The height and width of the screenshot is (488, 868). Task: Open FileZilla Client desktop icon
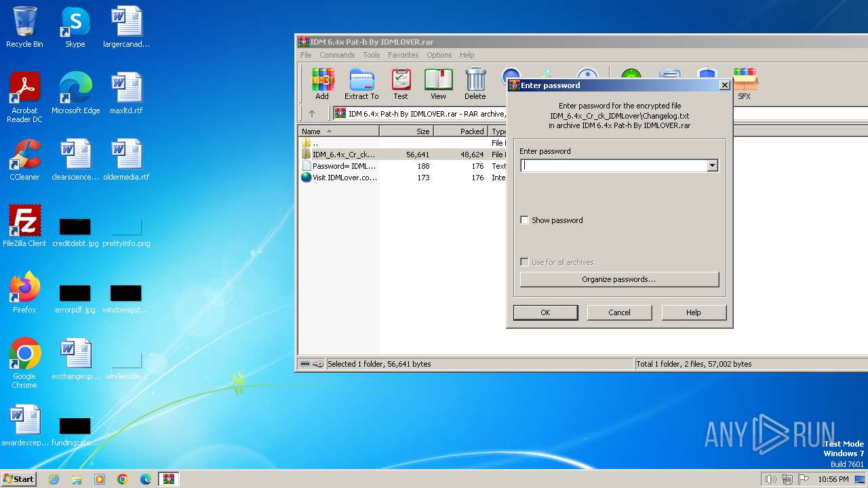coord(24,226)
